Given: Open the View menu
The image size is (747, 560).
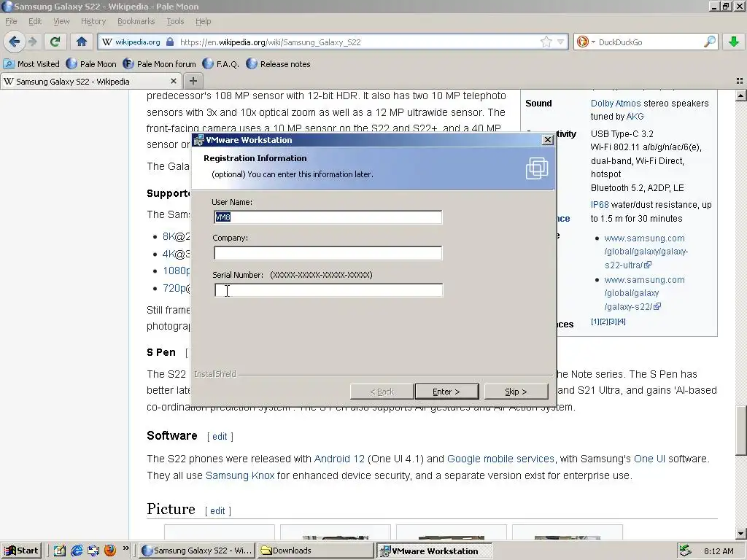Looking at the screenshot, I should (x=61, y=21).
